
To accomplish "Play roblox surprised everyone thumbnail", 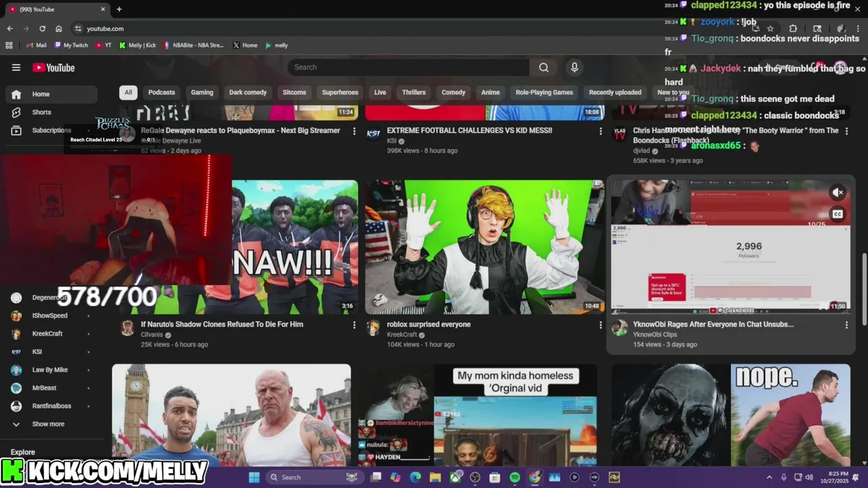I will (x=484, y=247).
